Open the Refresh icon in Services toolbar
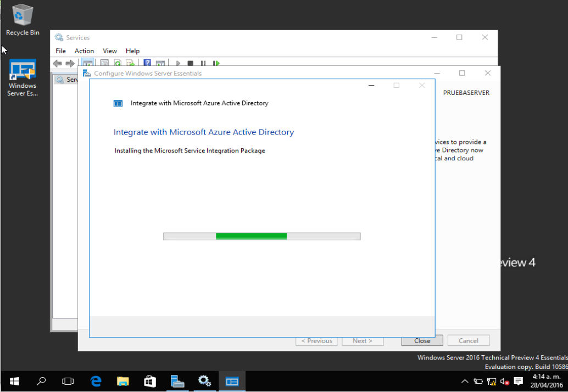This screenshot has width=568, height=392. pyautogui.click(x=118, y=63)
